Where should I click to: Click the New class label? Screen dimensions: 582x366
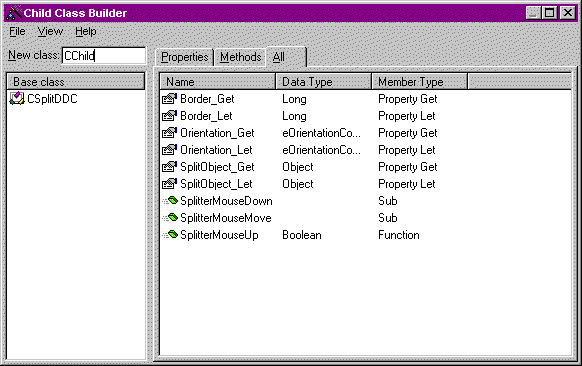pyautogui.click(x=34, y=55)
